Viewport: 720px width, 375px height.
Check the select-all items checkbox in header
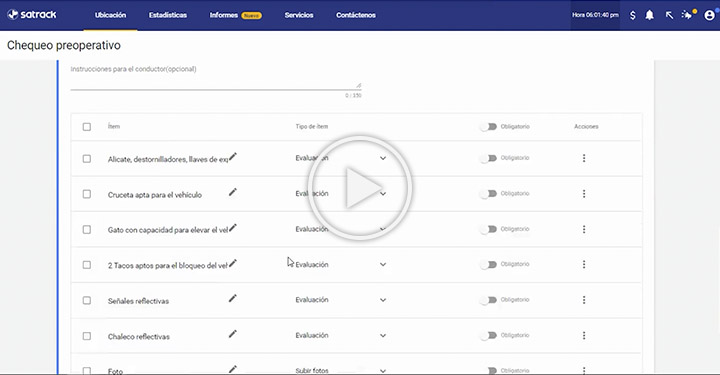87,127
